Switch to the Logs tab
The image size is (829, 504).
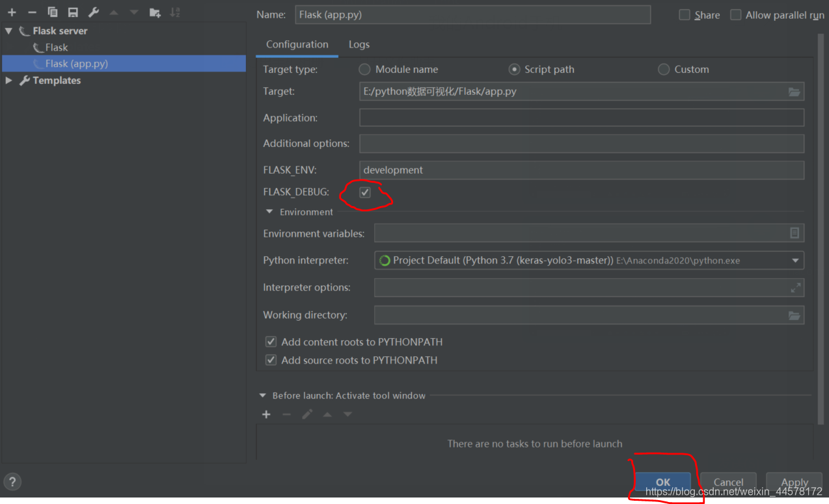(359, 44)
